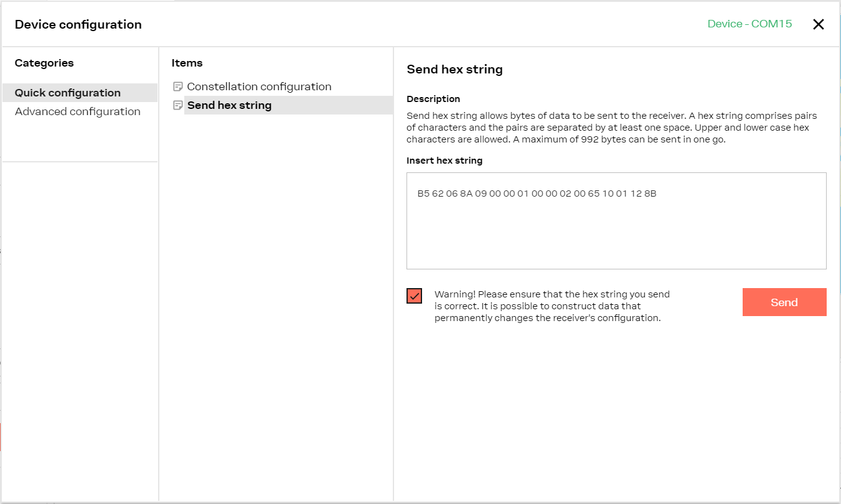
Task: Click the Constellation configuration note icon
Action: click(178, 86)
